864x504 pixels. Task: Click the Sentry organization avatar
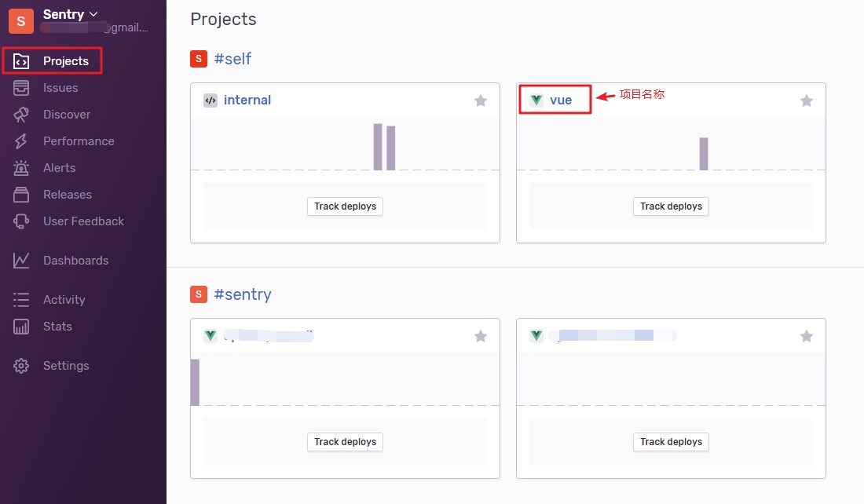click(20, 21)
